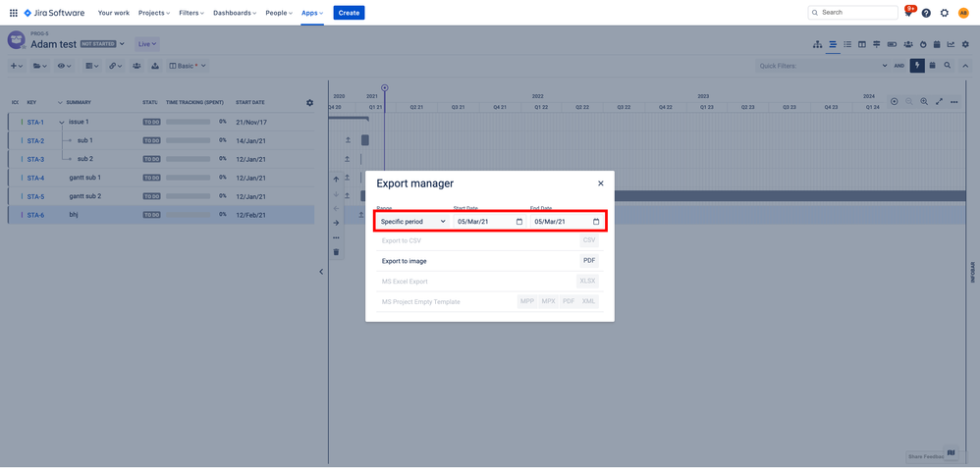Open the eye view options dropdown
The height and width of the screenshot is (468, 980).
pos(65,66)
